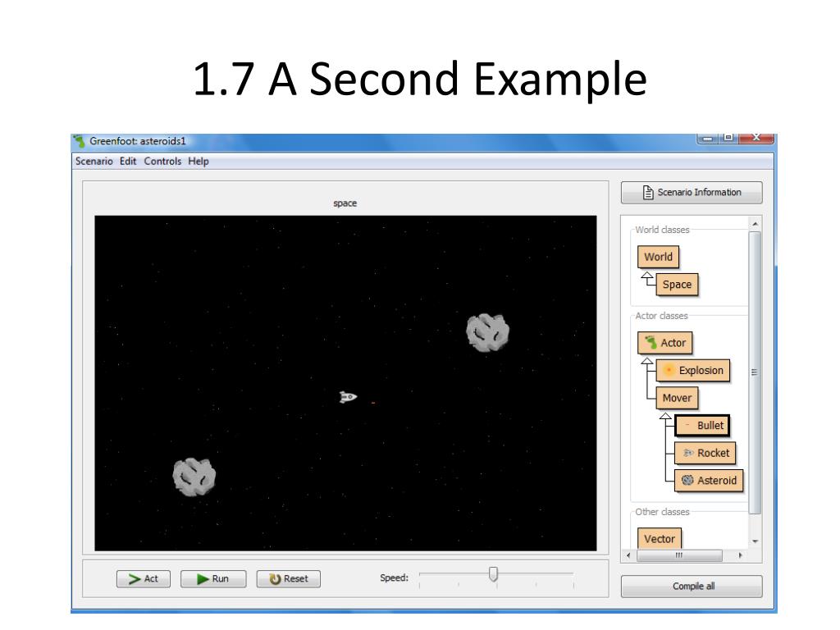The width and height of the screenshot is (840, 630).
Task: Select the Mover class
Action: click(677, 398)
